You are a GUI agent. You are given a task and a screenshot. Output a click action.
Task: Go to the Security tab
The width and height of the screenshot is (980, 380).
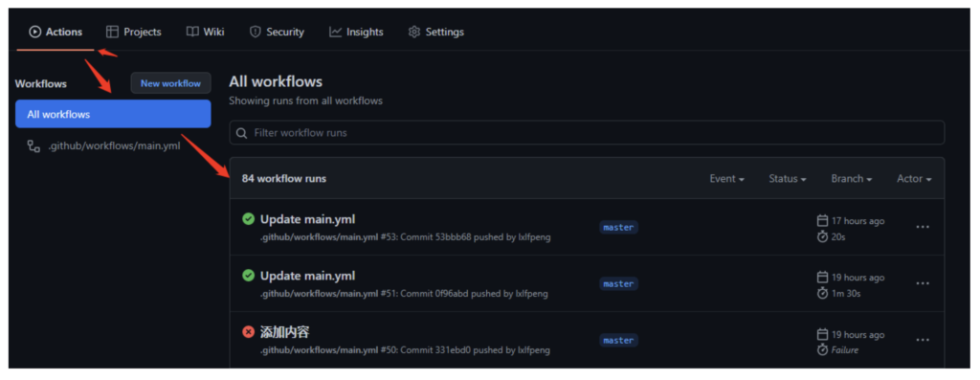pyautogui.click(x=277, y=32)
